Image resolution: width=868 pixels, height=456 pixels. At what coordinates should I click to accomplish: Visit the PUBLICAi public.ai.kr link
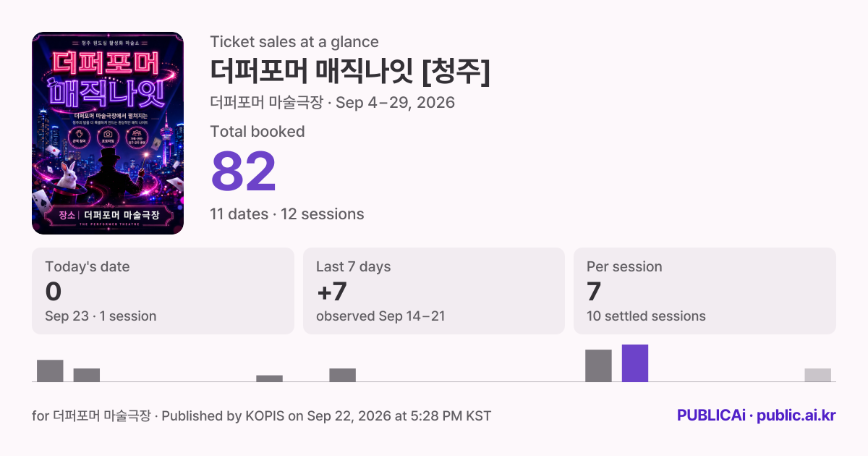point(757,415)
